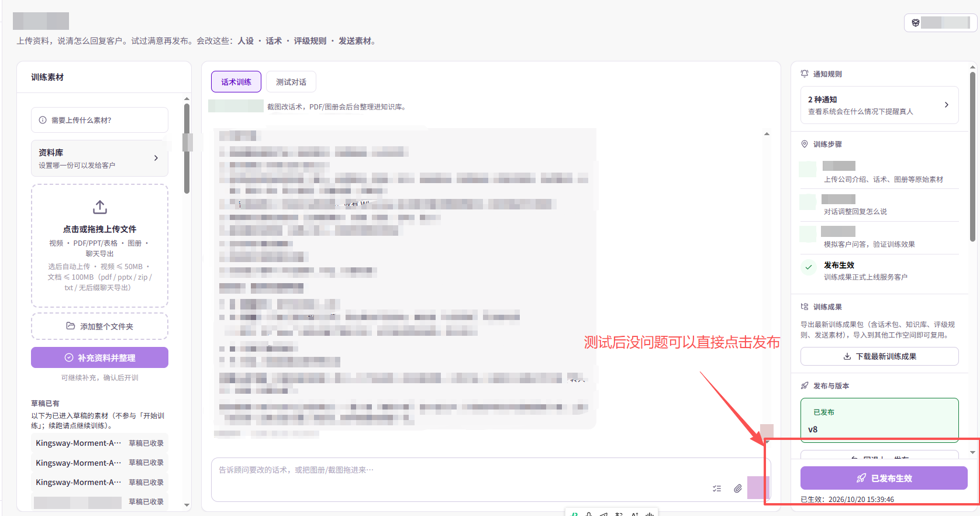Viewport: 980px width, 516px height.
Task: Click the bell icon next to 通知规则
Action: coord(805,74)
